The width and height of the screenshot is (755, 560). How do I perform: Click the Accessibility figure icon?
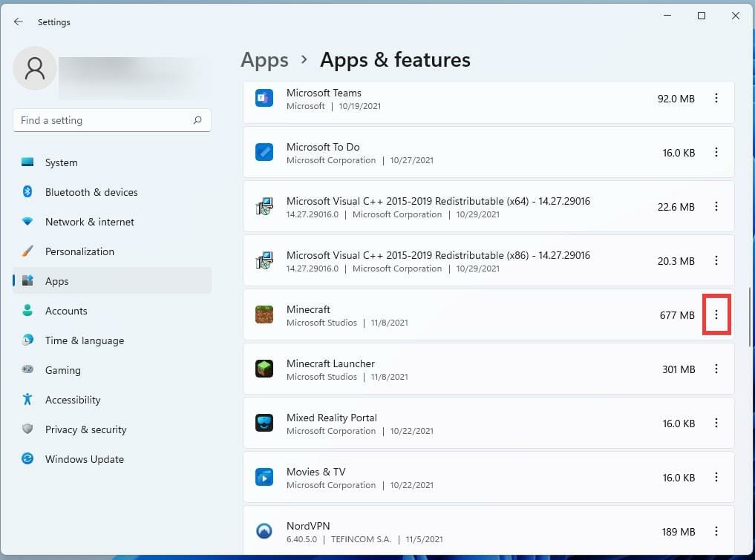(x=27, y=399)
